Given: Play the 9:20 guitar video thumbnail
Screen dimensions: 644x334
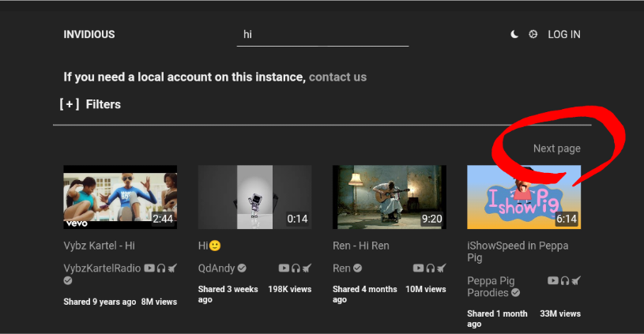Looking at the screenshot, I should [390, 197].
